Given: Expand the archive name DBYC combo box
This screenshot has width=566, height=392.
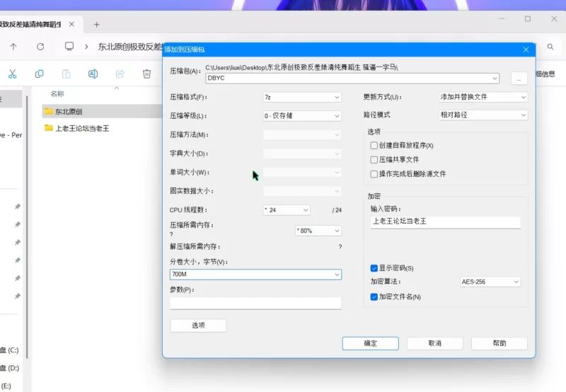Looking at the screenshot, I should click(x=494, y=79).
